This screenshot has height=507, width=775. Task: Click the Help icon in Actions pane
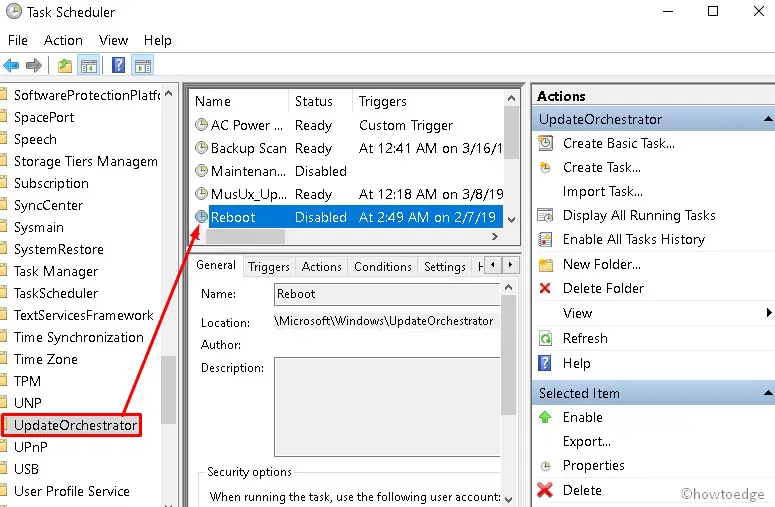click(545, 363)
